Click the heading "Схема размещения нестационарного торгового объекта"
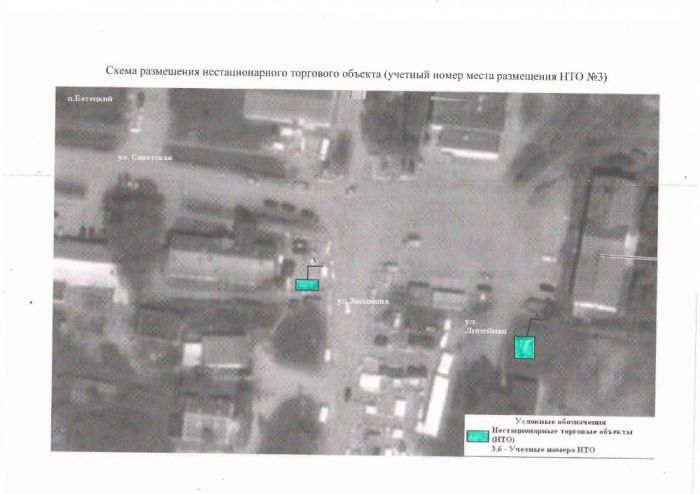 243,72
